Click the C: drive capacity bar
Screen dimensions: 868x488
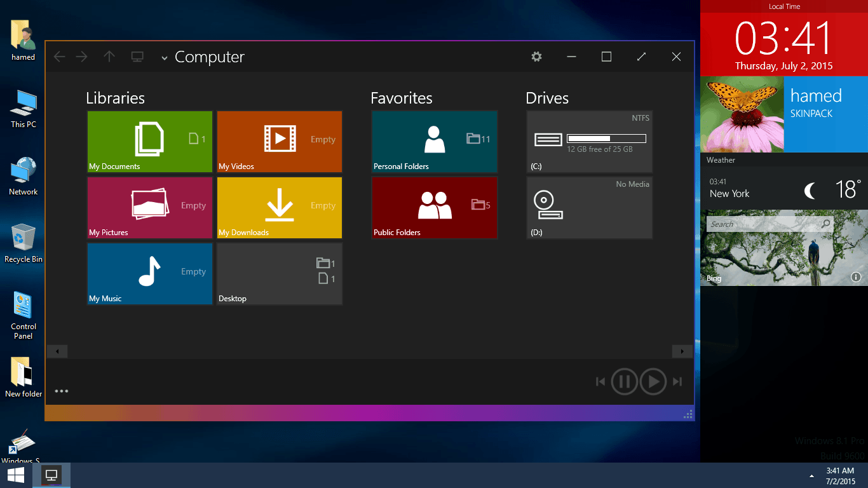coord(606,137)
